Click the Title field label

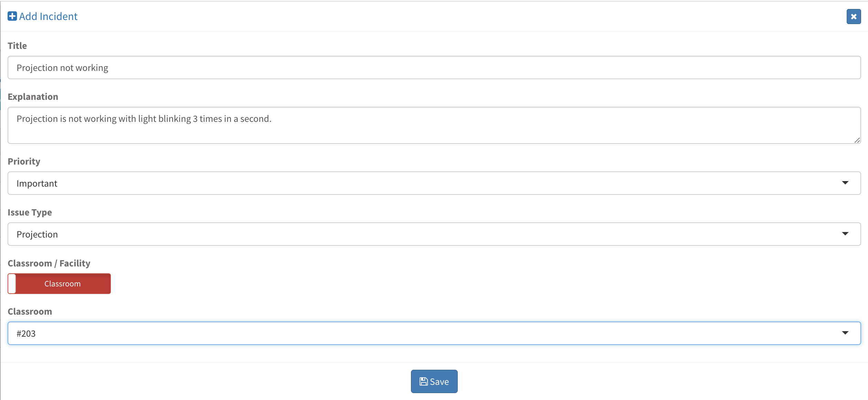tap(17, 45)
